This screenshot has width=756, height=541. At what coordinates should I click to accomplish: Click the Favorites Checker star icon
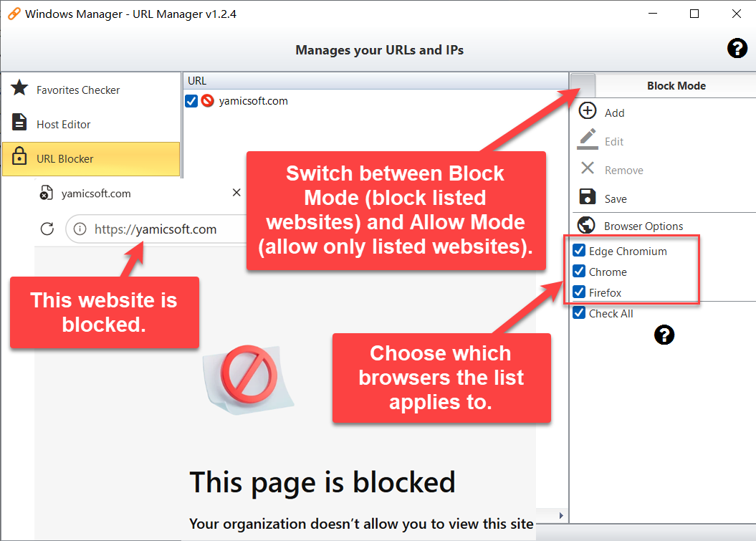(19, 87)
